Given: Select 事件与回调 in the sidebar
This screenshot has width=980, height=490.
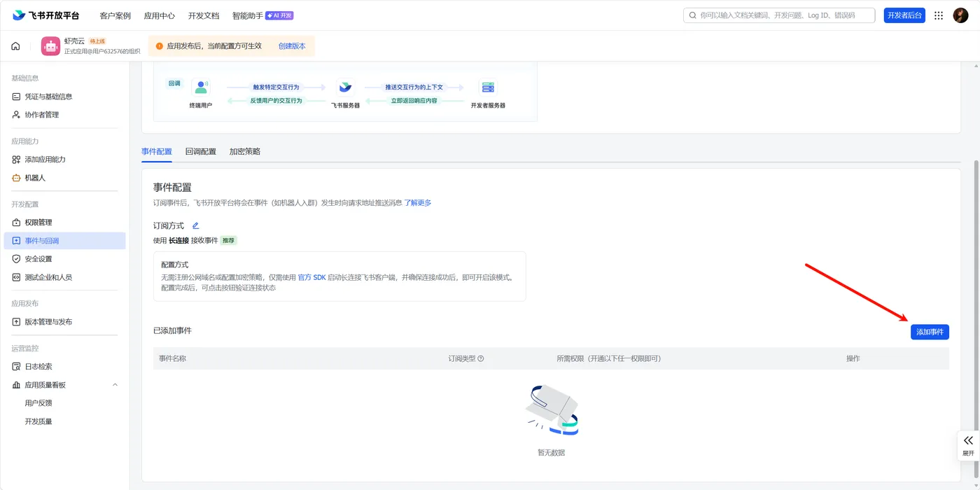Looking at the screenshot, I should (65, 241).
